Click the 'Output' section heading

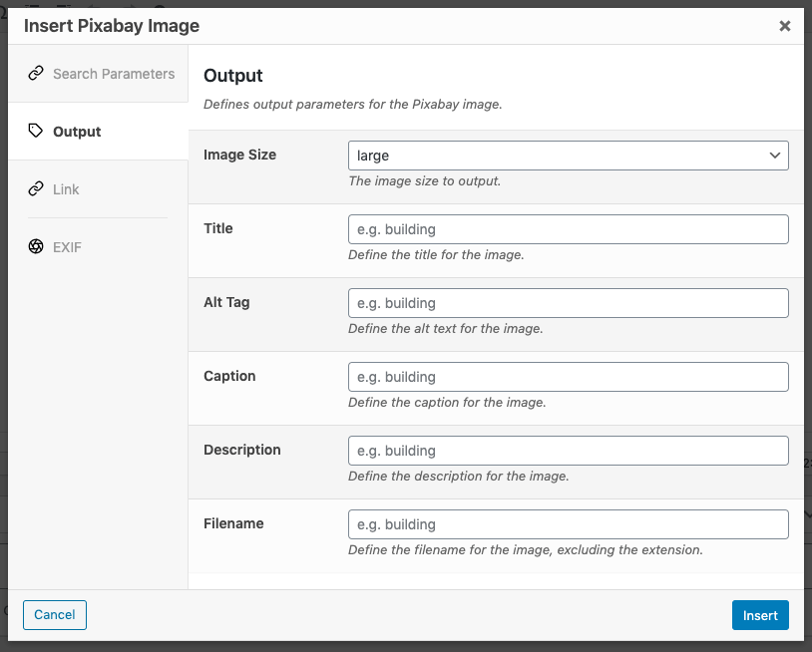233,76
